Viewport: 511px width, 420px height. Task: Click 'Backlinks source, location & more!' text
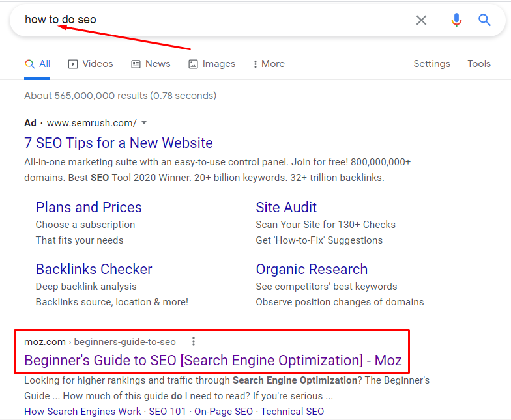(x=112, y=302)
